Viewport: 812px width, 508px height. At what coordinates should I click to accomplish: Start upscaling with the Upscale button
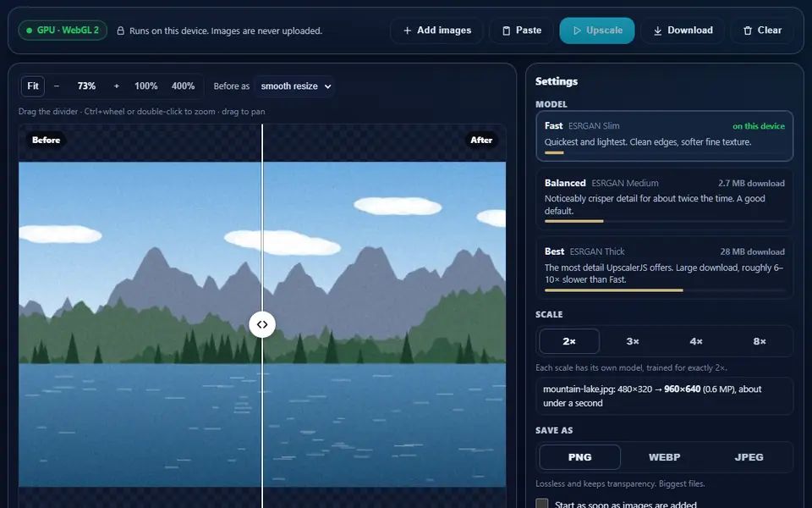(596, 30)
